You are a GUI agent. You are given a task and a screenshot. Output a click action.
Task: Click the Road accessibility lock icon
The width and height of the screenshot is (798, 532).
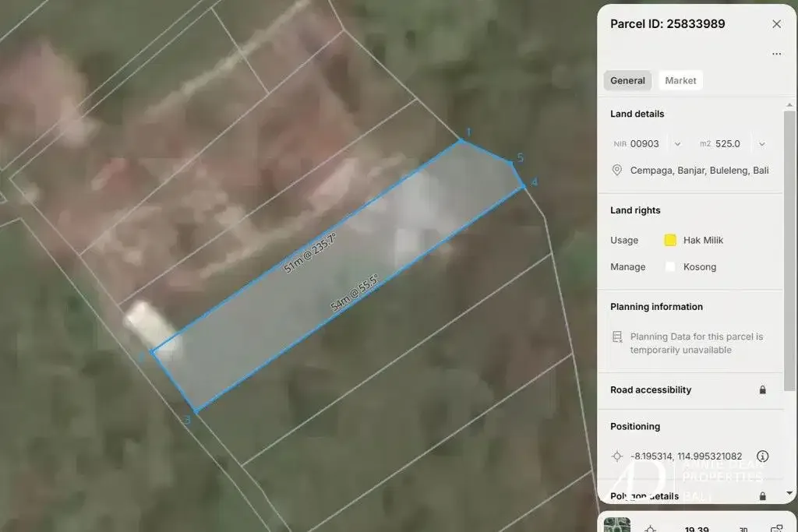click(x=762, y=389)
